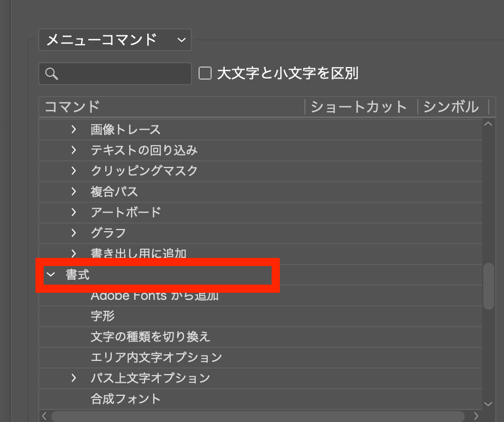Expand the グラフ row
The image size is (504, 422).
74,233
